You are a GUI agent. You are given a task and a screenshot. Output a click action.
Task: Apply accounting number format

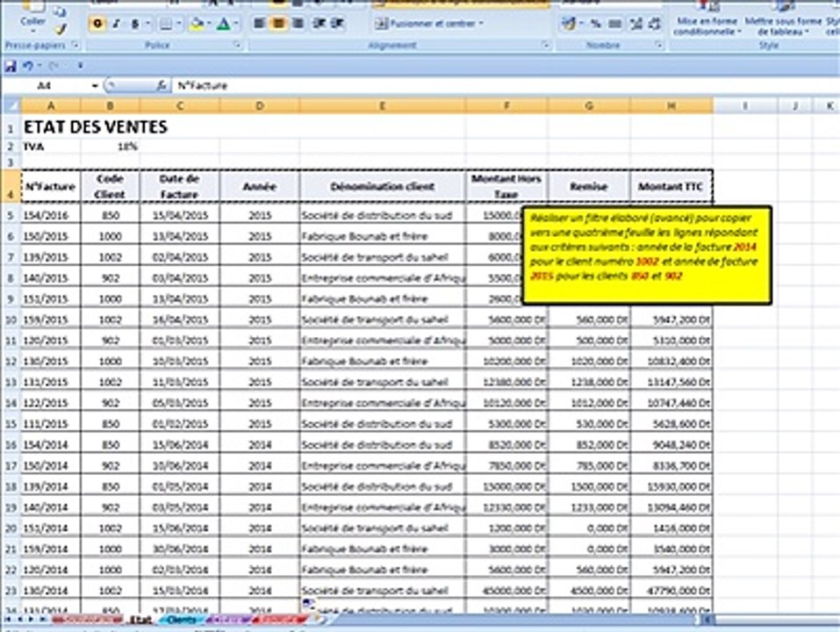(x=569, y=24)
